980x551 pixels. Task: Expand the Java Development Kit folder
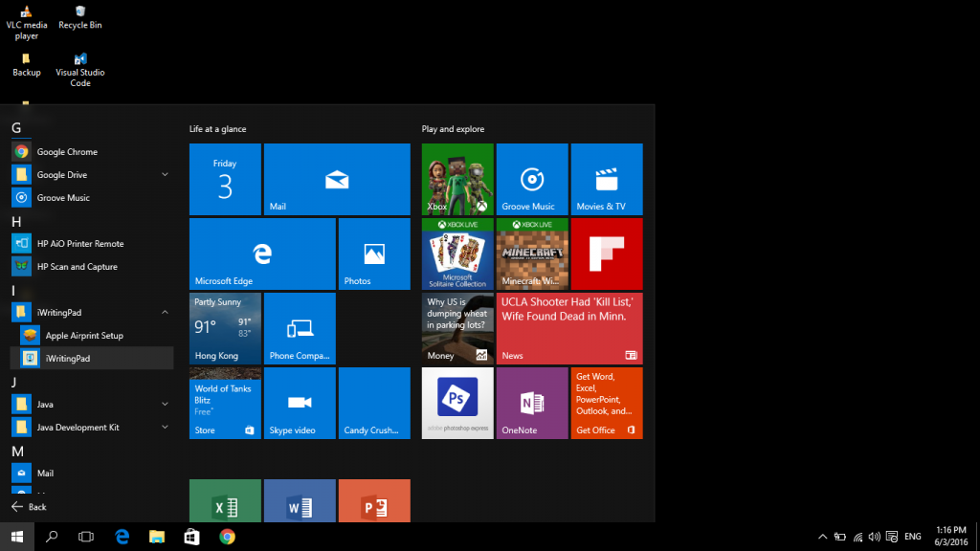pyautogui.click(x=165, y=428)
